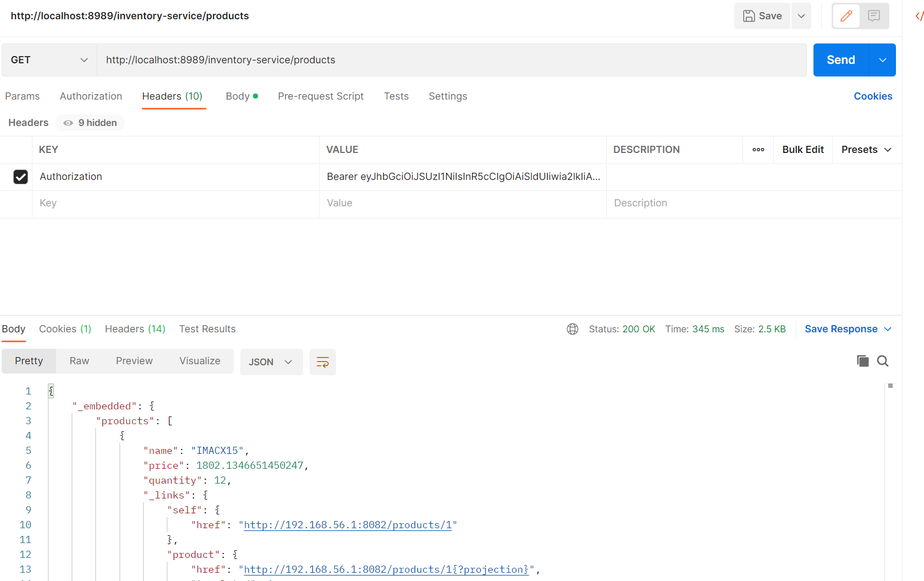Select the Preview view
The image size is (924, 581).
click(x=134, y=361)
